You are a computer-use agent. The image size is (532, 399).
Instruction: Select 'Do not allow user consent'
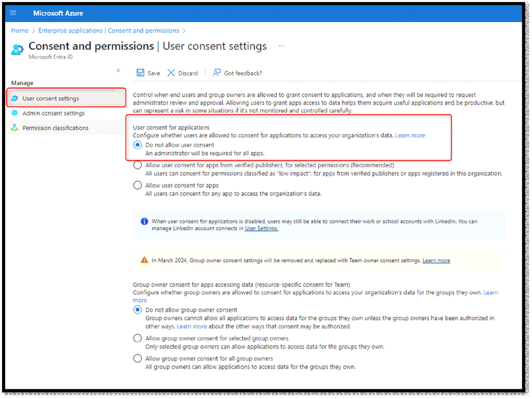pos(138,145)
